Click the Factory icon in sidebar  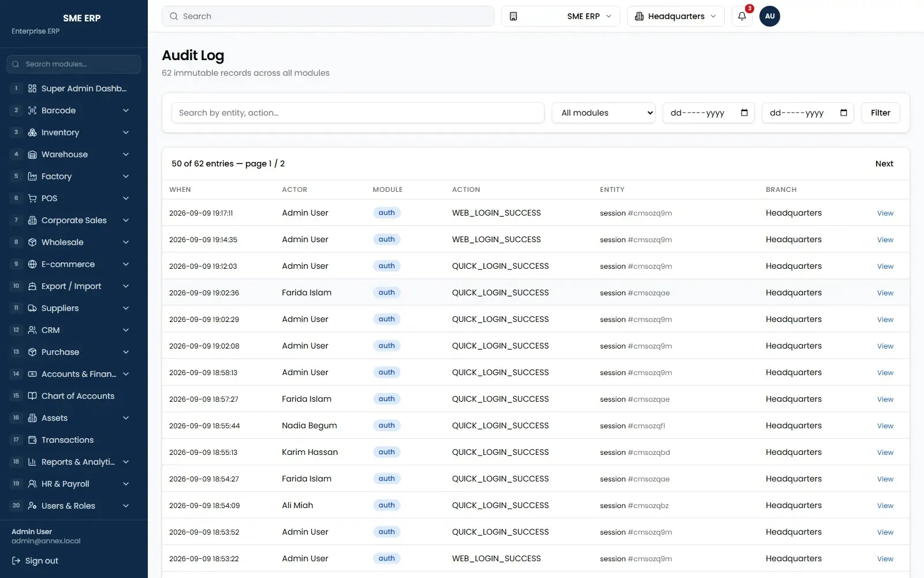32,176
